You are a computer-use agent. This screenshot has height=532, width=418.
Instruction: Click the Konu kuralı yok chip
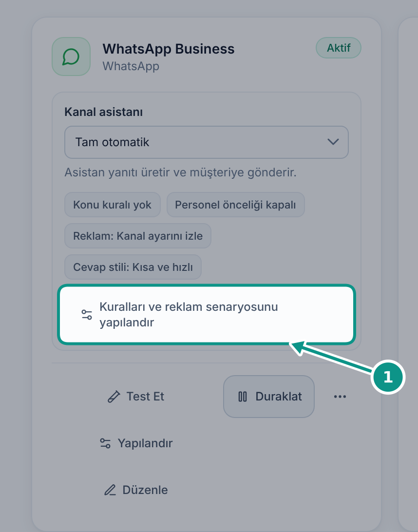[x=113, y=205]
